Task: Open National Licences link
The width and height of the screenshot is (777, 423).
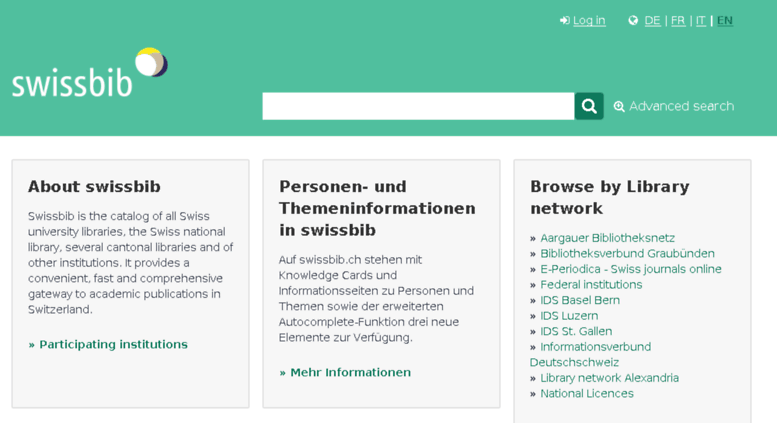Action: pos(587,394)
